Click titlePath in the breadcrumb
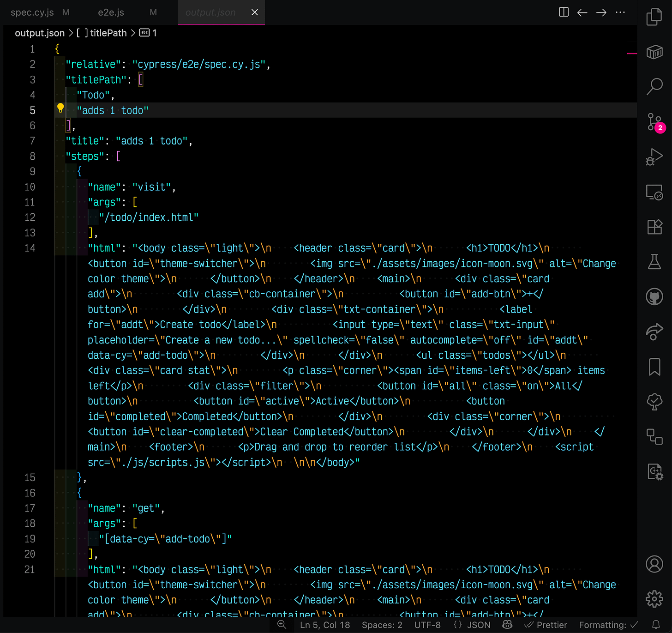672x633 pixels. 108,33
